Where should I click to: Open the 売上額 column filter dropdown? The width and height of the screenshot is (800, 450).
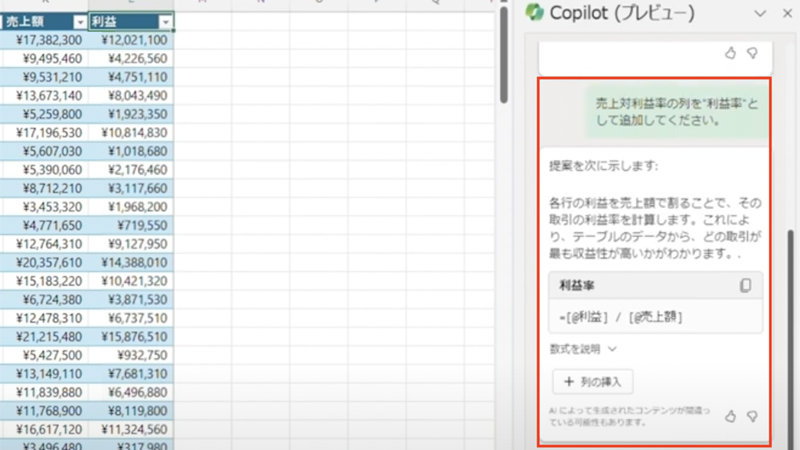click(79, 22)
